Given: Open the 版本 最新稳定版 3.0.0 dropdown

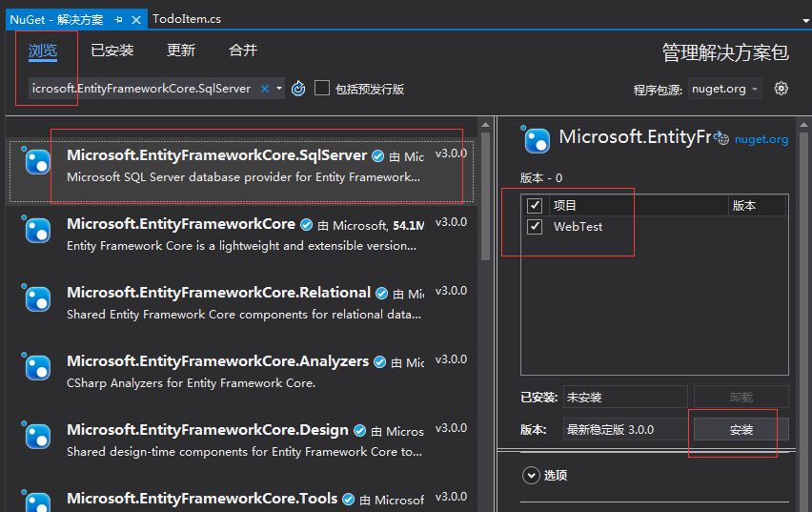Looking at the screenshot, I should click(x=625, y=430).
